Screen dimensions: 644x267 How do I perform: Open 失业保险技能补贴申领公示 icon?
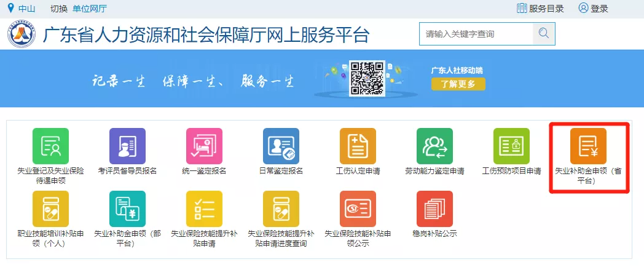358,209
